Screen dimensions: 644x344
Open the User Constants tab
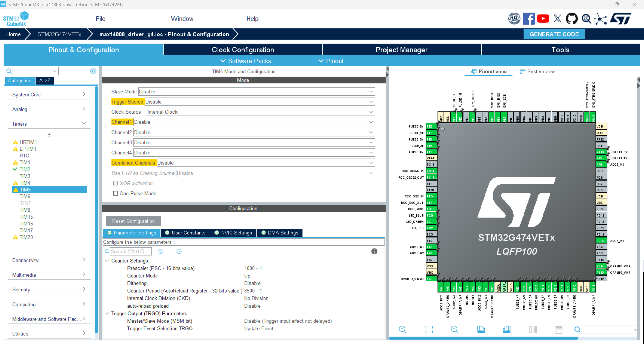tap(185, 233)
